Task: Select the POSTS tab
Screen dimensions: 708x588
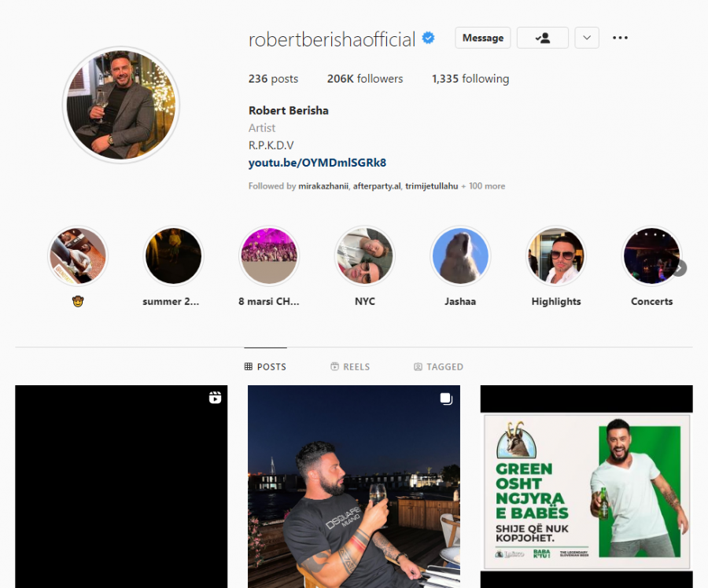Action: 266,367
